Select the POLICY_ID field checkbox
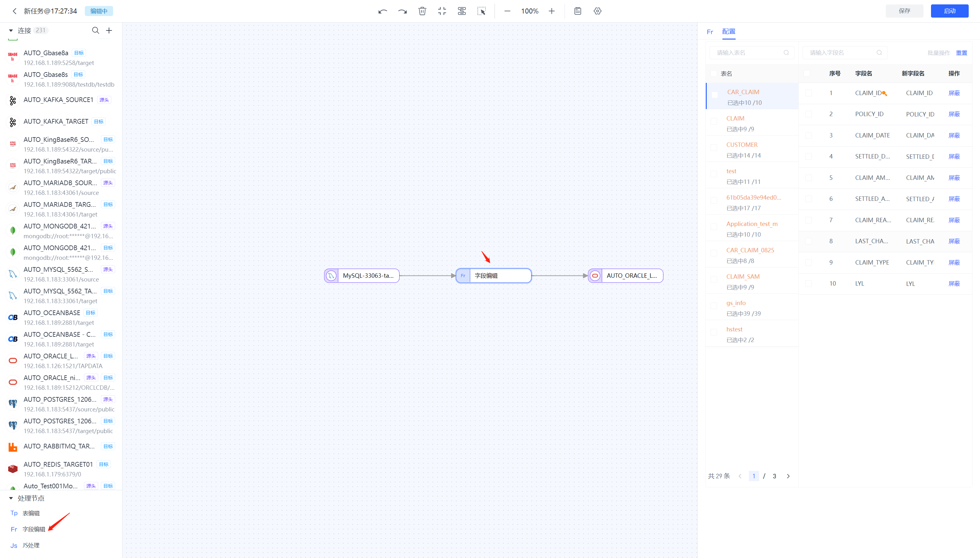 pos(808,114)
